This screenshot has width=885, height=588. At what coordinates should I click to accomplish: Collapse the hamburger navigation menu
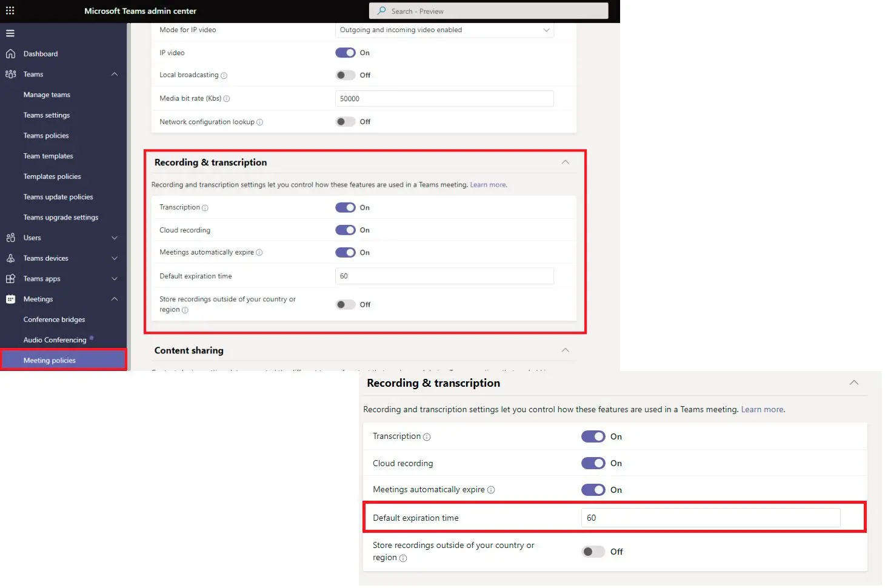[x=10, y=33]
